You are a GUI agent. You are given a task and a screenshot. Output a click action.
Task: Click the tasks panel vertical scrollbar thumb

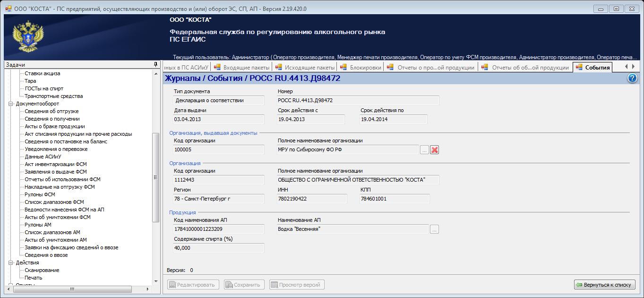point(156,177)
